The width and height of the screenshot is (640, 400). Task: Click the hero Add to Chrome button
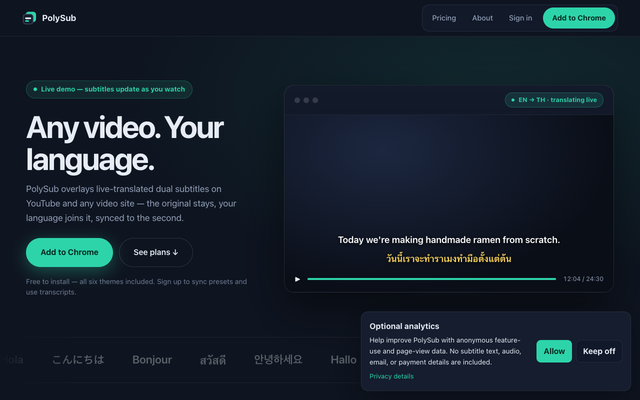69,252
